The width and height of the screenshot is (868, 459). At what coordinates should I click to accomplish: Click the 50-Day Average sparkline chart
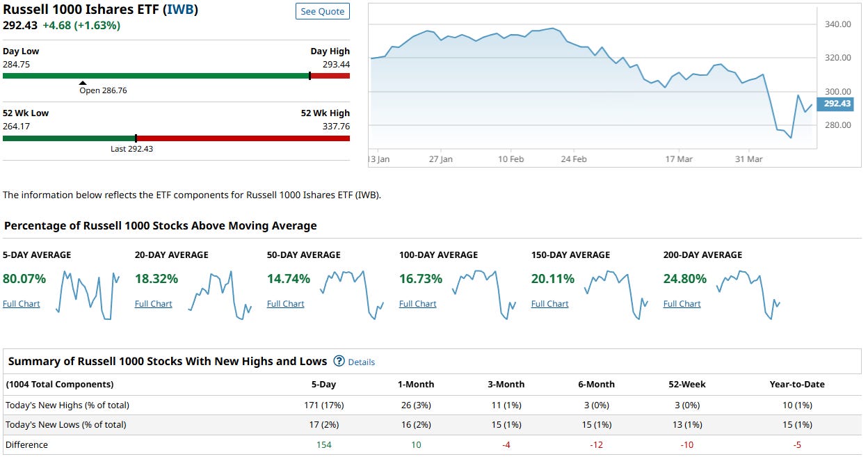352,295
